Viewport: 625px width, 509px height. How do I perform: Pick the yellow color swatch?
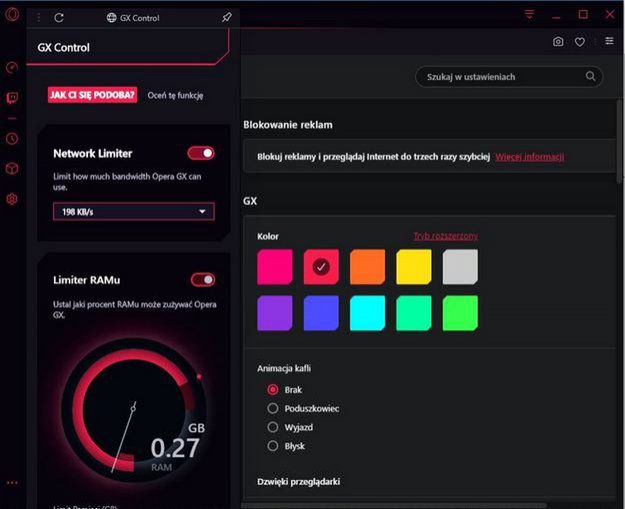[x=414, y=267]
